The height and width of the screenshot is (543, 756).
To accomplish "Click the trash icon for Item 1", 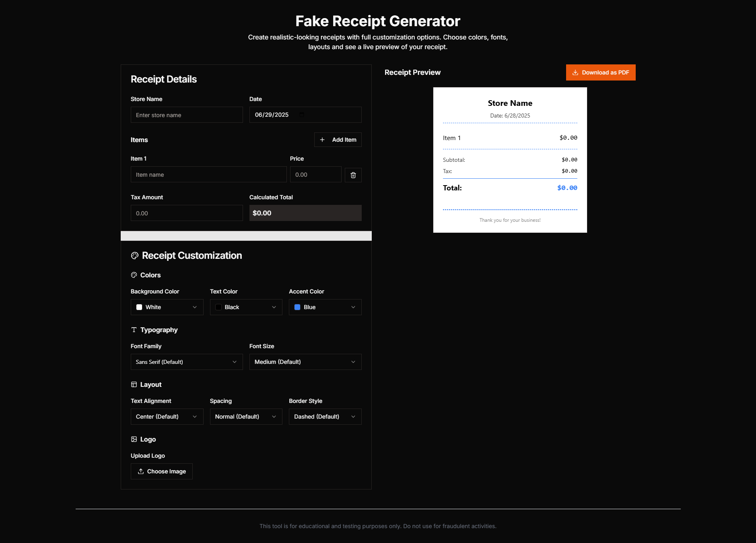I will 353,175.
